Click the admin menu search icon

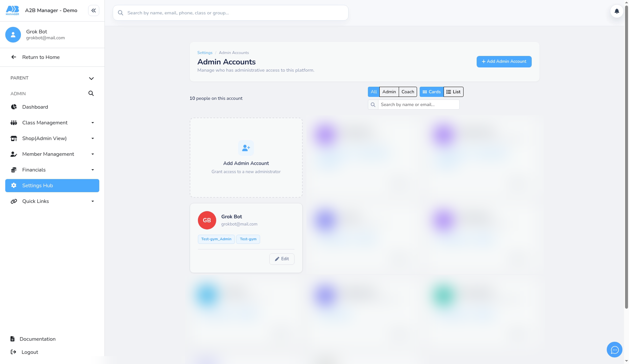click(91, 94)
